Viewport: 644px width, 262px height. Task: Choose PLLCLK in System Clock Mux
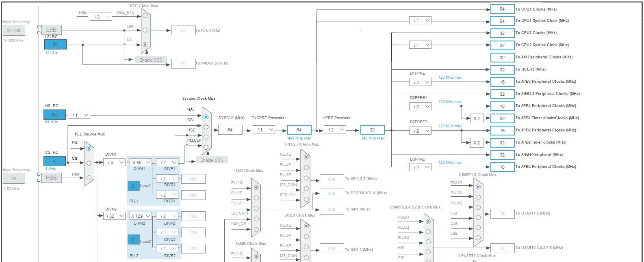point(206,147)
